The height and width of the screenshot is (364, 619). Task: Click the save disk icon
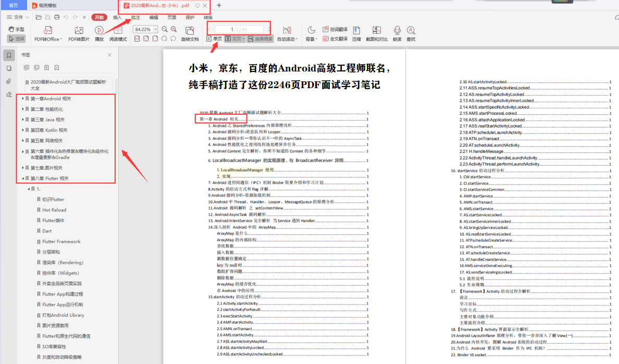(x=47, y=17)
